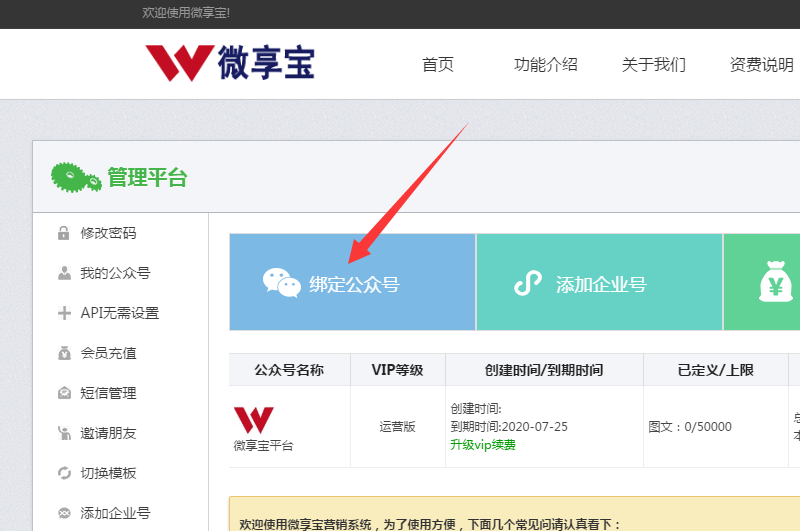Select 邀请朋友 sidebar entry

pyautogui.click(x=108, y=433)
